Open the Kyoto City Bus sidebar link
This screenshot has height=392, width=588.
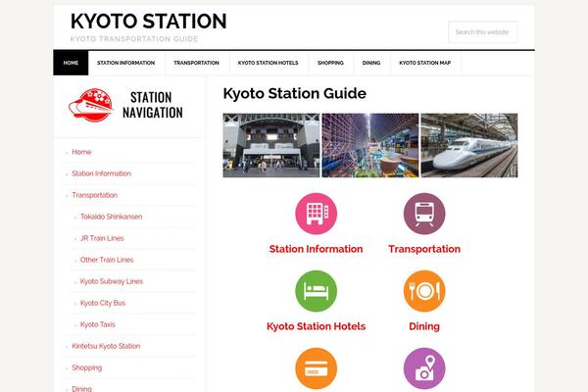click(x=102, y=303)
